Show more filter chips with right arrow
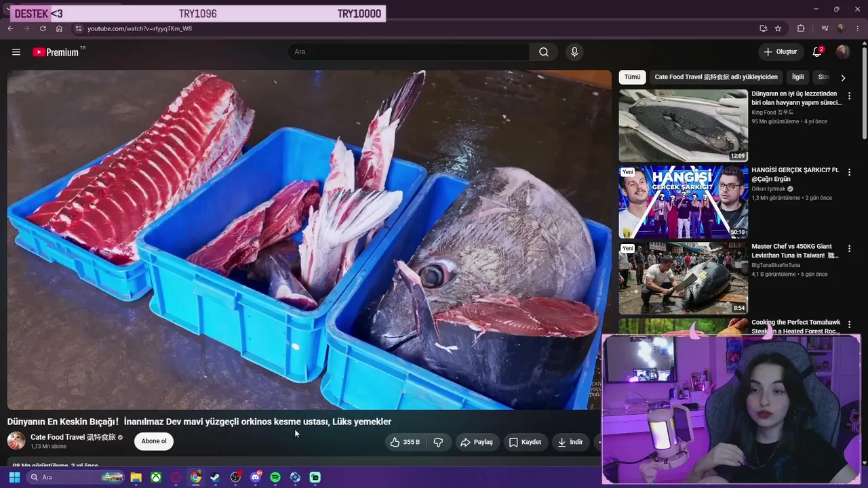868x488 pixels. pos(843,78)
